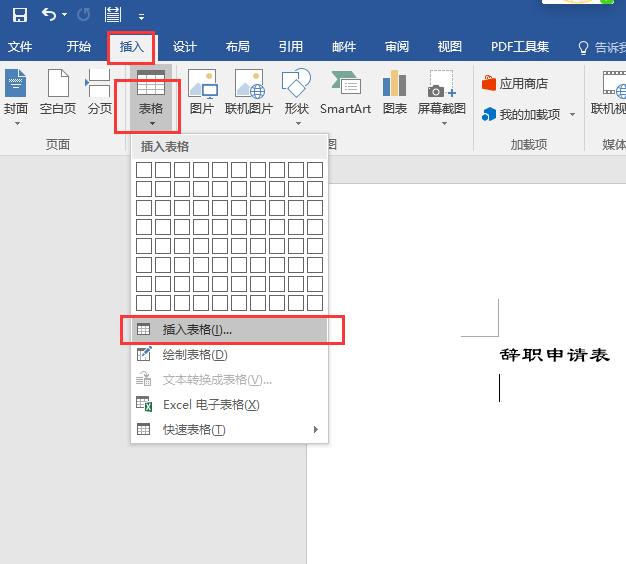626x564 pixels.
Task: Switch to the 邮件 tab
Action: click(x=344, y=47)
